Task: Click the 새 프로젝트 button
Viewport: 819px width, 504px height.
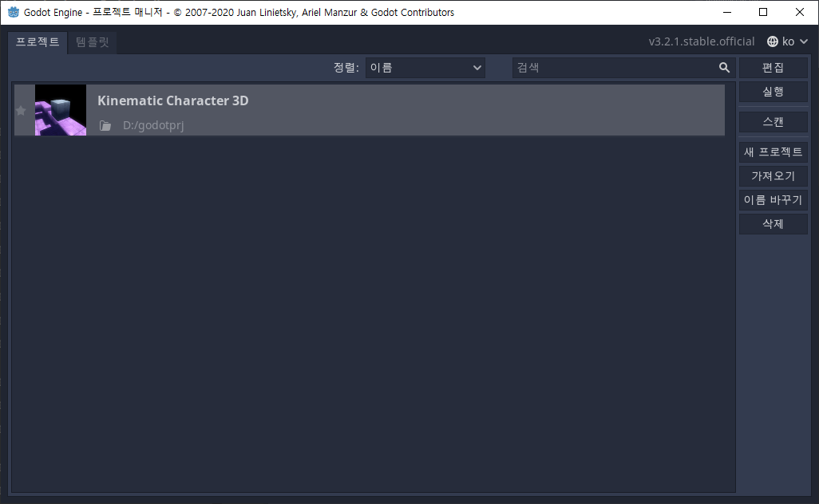Action: 773,152
